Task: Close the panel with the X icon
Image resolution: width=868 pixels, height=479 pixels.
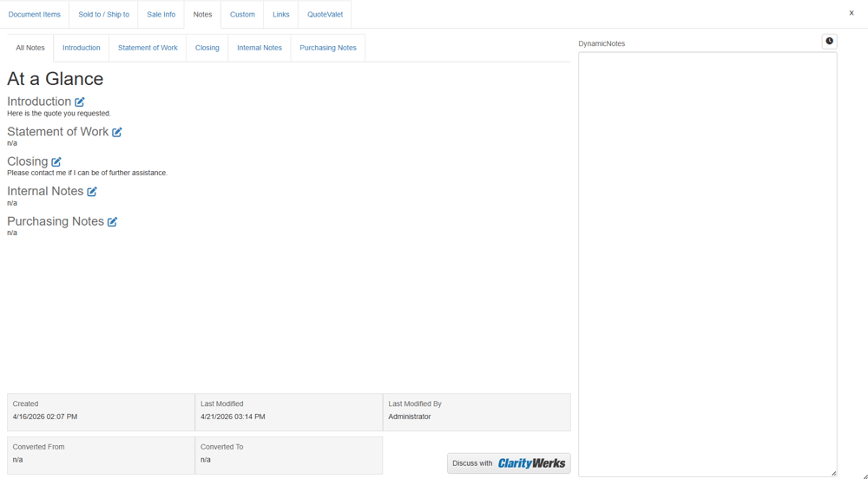Action: pos(852,13)
